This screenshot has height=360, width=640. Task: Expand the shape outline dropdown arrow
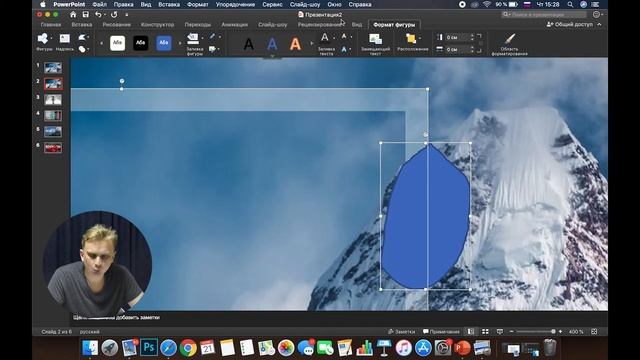[220, 37]
